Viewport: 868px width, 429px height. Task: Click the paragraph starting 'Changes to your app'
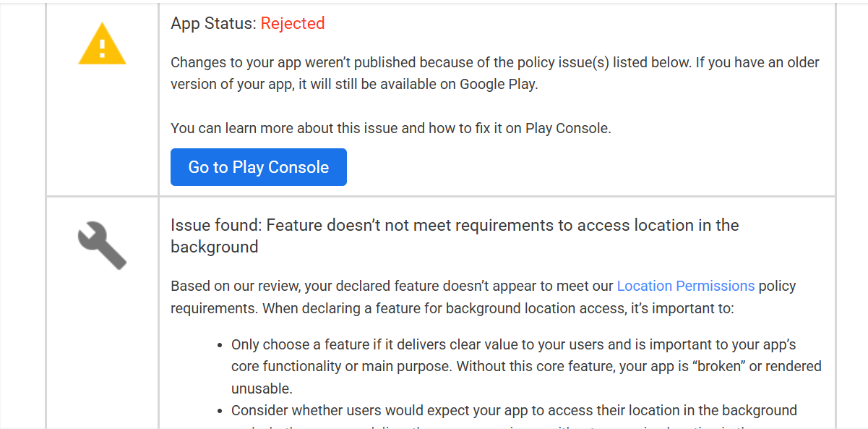pos(494,73)
